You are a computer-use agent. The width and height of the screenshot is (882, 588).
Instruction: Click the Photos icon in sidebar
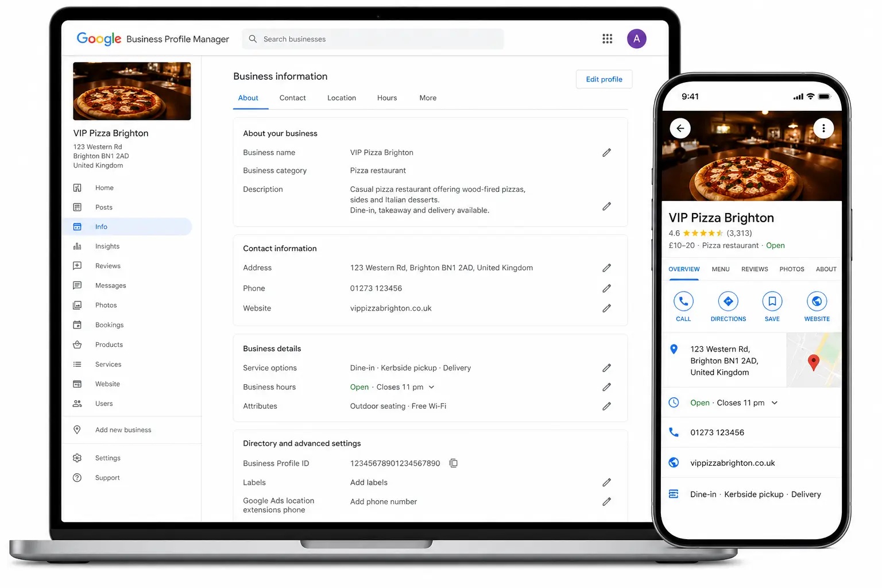tap(78, 305)
